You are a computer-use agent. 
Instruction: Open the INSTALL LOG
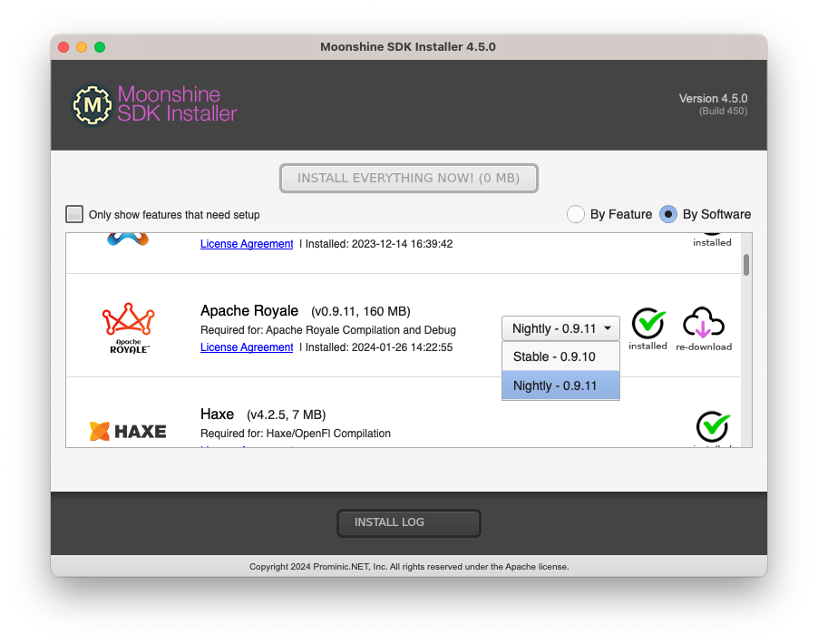(408, 522)
